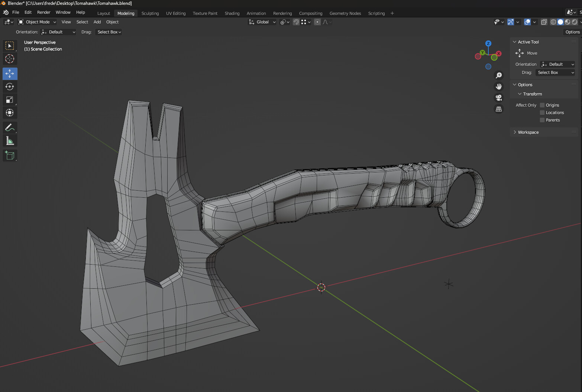Switch to Sculpting workspace tab
The image size is (582, 392).
tap(150, 13)
